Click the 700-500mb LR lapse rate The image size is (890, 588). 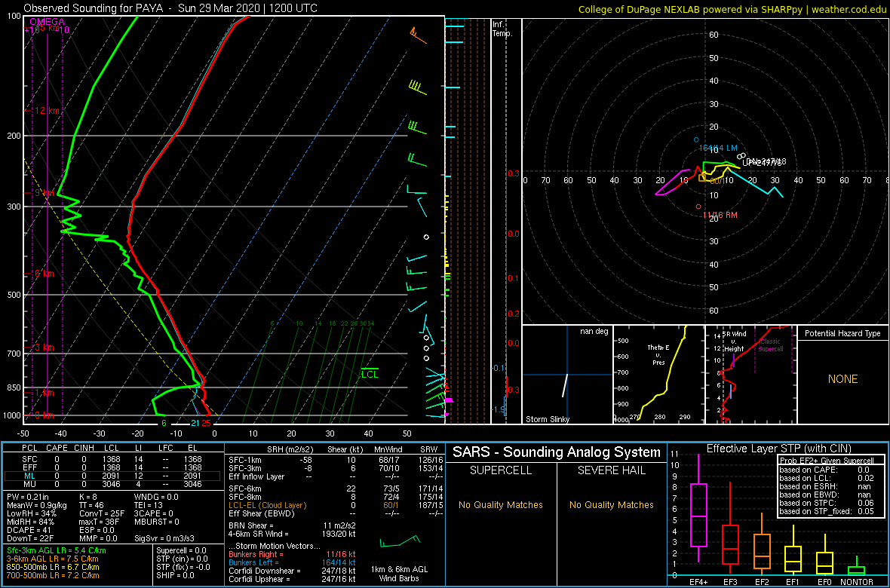tap(54, 575)
